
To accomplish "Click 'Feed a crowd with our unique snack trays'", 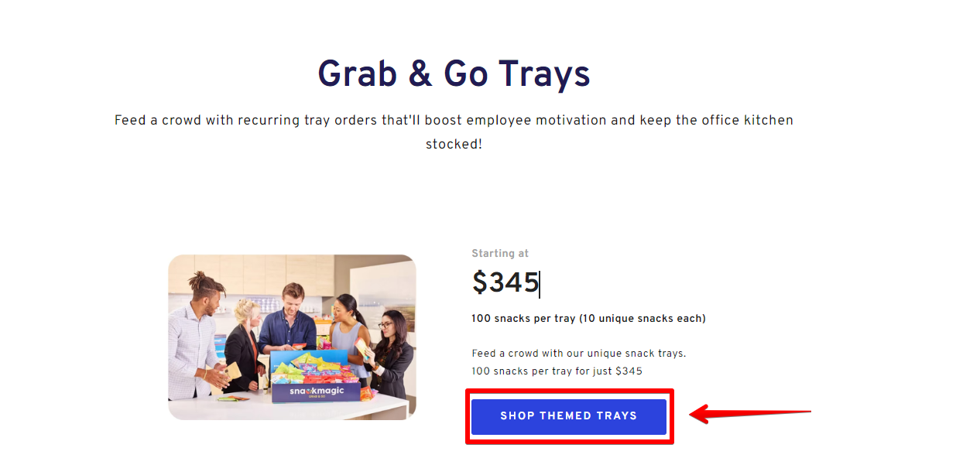I will click(578, 353).
